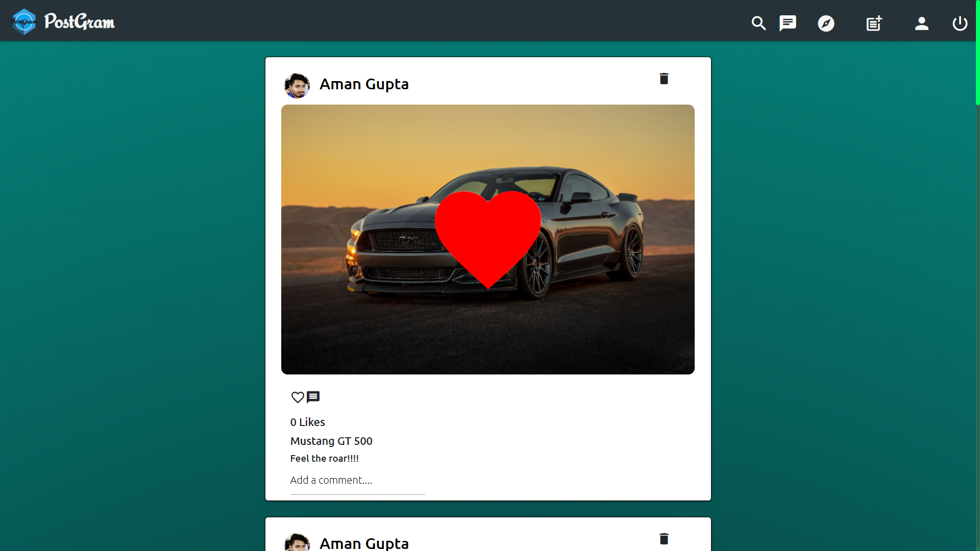
Task: Log out using the power icon
Action: click(960, 23)
